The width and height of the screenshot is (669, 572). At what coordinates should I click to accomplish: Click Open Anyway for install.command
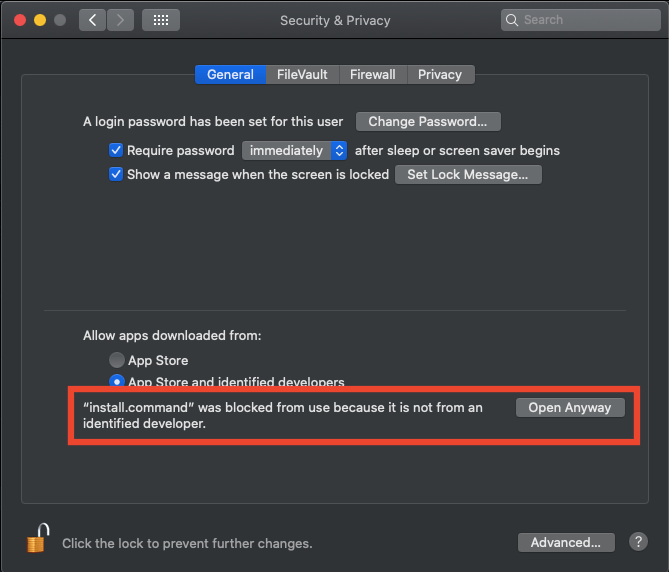[x=569, y=407]
